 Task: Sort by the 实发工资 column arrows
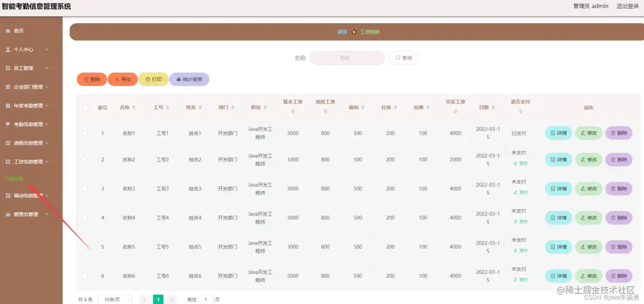pyautogui.click(x=455, y=111)
